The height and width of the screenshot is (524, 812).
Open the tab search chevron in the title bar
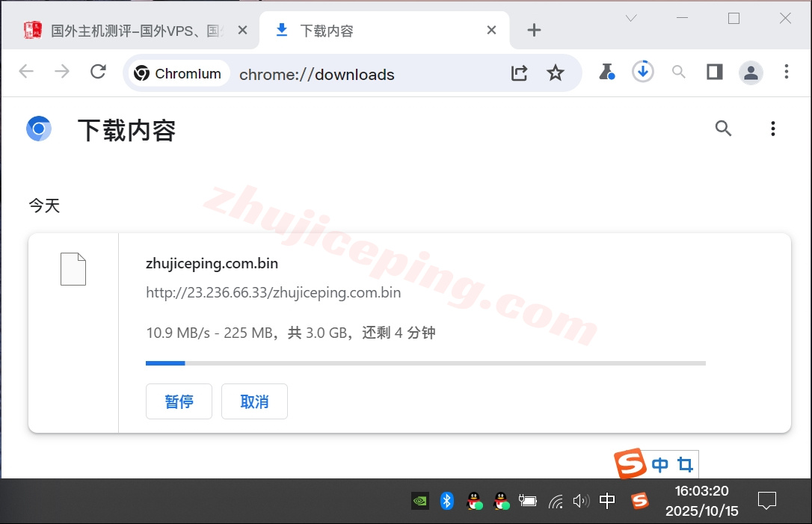pyautogui.click(x=630, y=16)
